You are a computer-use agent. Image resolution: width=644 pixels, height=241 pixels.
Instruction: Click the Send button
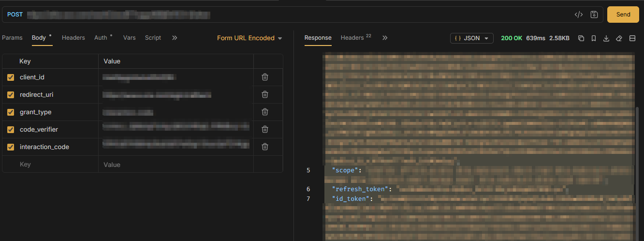point(623,15)
